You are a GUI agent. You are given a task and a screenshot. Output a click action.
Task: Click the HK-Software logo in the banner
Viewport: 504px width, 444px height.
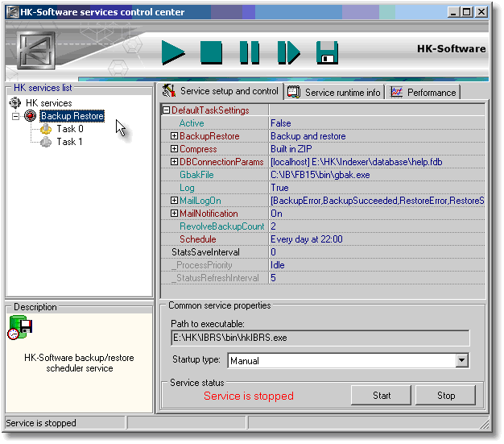(x=36, y=50)
